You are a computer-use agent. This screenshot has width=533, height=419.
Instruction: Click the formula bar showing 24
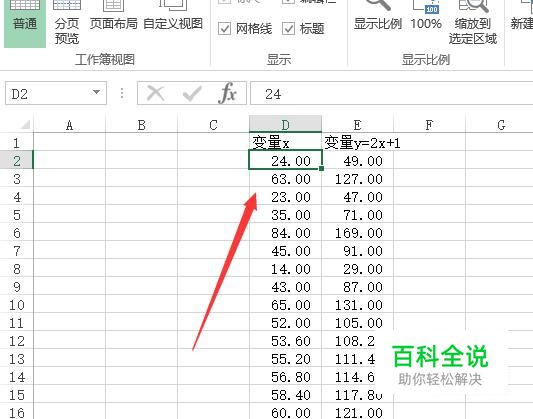[x=392, y=93]
